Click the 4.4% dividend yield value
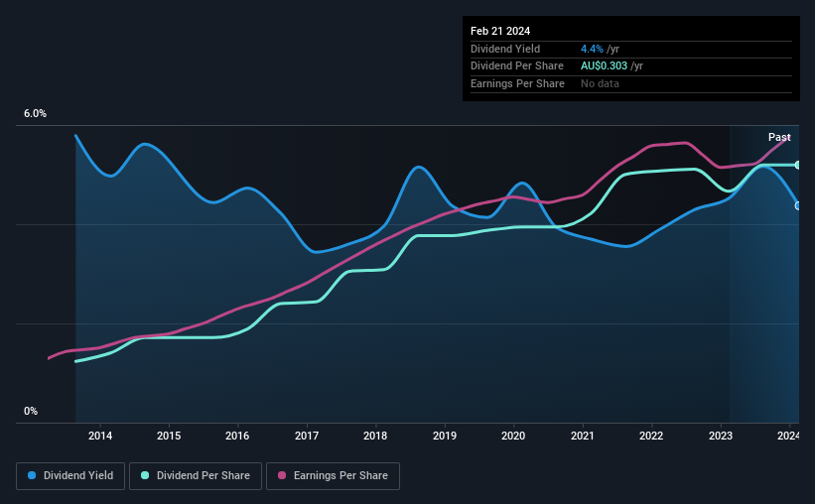Image resolution: width=815 pixels, height=504 pixels. (x=592, y=49)
